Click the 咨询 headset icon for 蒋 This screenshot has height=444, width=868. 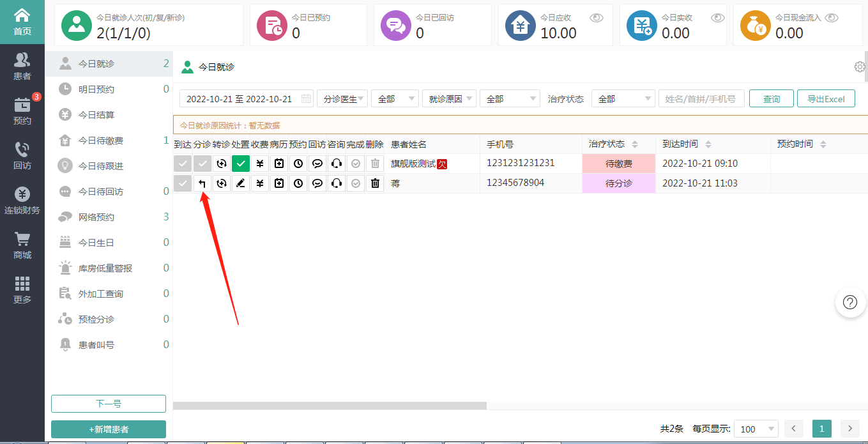coord(337,183)
